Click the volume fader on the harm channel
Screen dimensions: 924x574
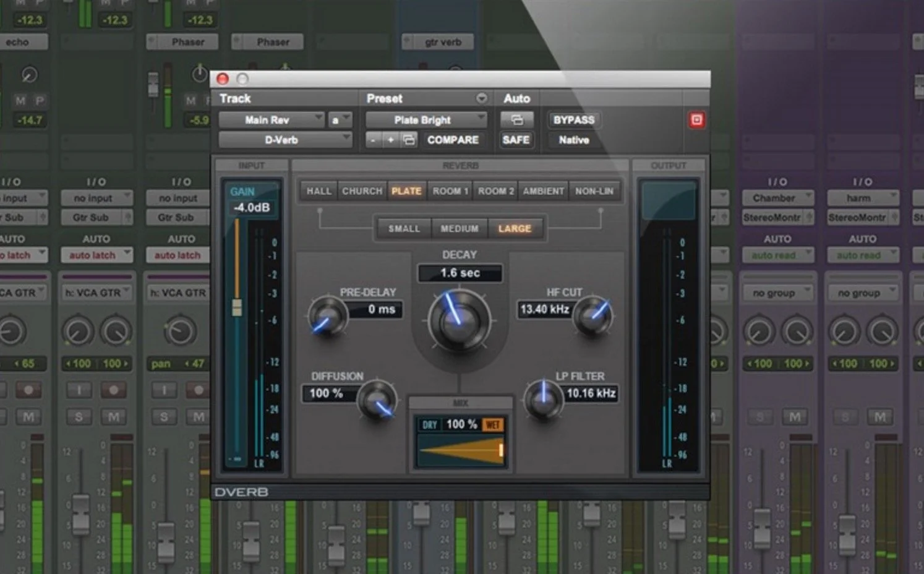pos(847,534)
